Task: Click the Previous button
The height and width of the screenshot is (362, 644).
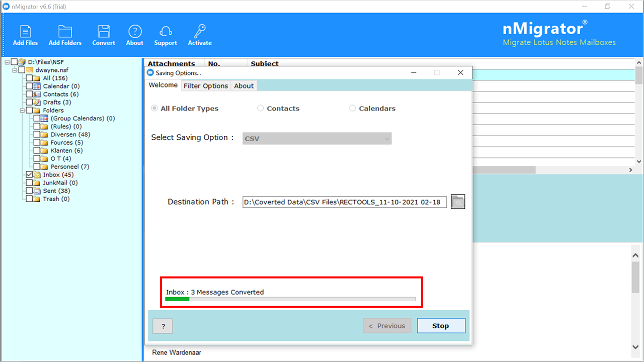Action: (x=387, y=326)
